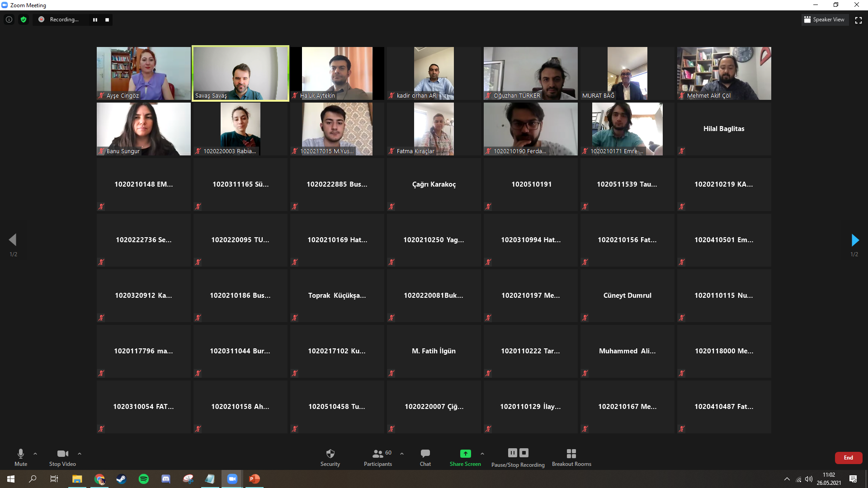Viewport: 868px width, 488px height.
Task: Open Security options
Action: point(330,457)
